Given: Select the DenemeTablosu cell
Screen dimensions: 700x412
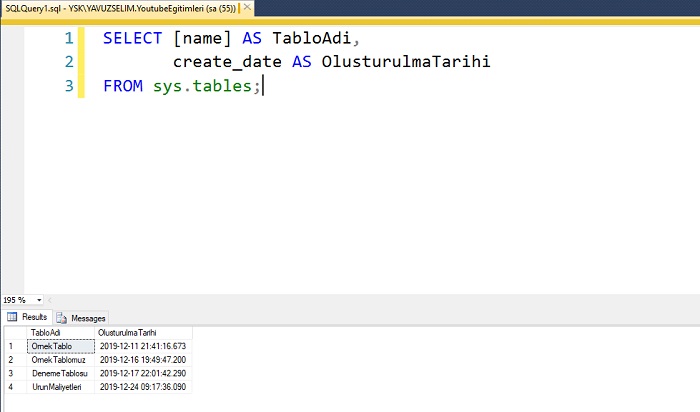Looking at the screenshot, I should click(x=61, y=373).
